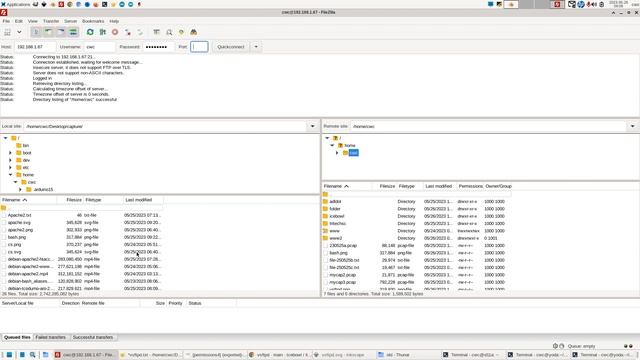
Task: Open the Site Manager icon
Action: click(x=7, y=32)
